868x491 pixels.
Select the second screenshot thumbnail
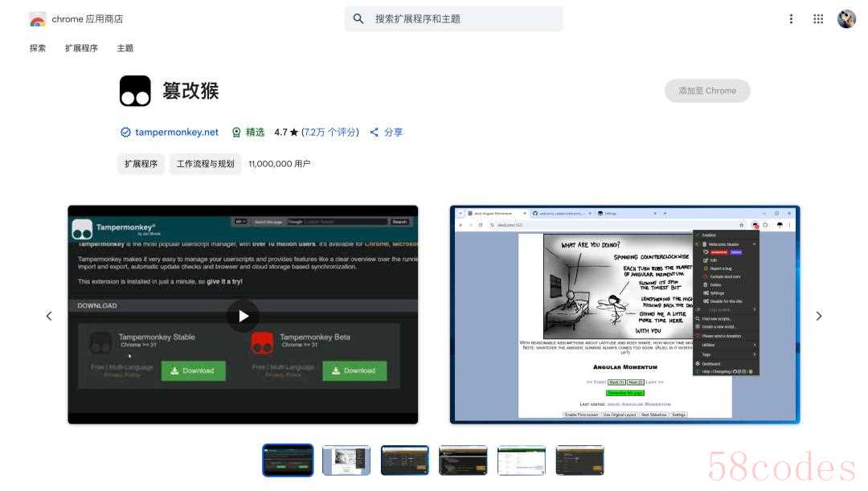346,460
